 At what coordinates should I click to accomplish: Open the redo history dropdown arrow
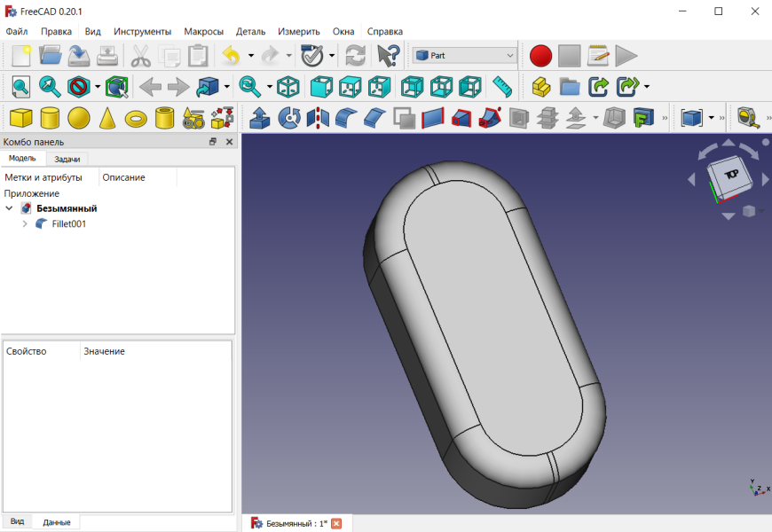coord(289,56)
